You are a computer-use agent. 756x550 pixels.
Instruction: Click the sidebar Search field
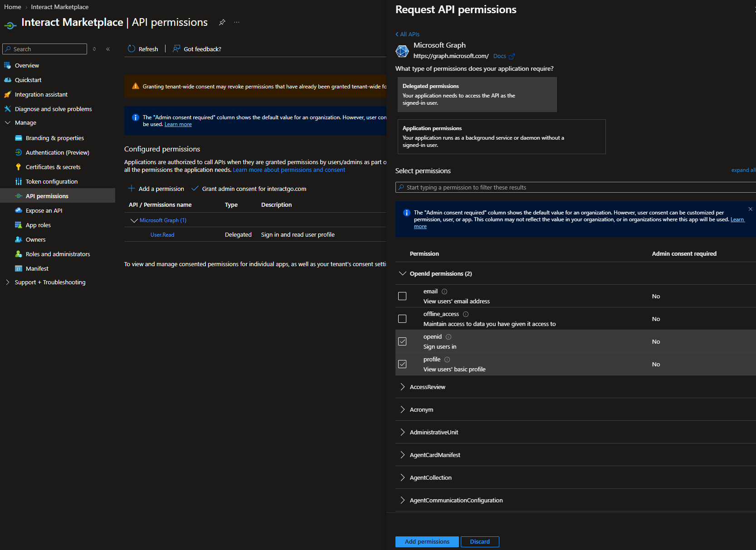point(44,49)
